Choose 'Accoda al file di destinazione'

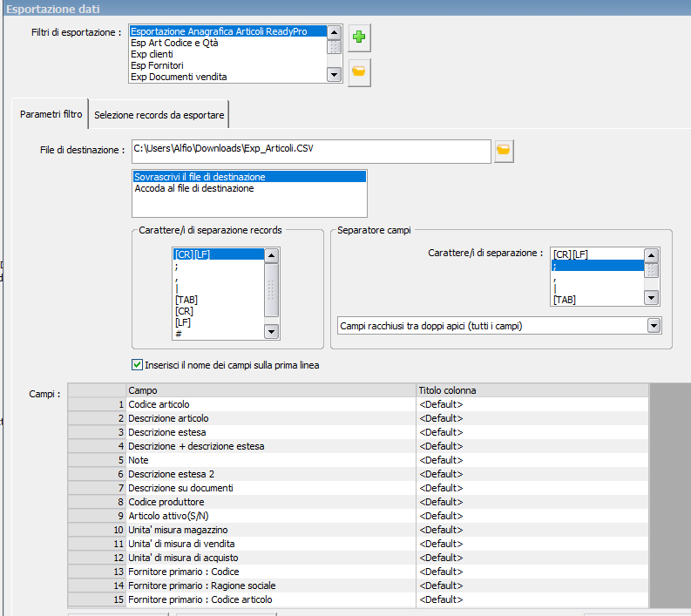(x=249, y=188)
